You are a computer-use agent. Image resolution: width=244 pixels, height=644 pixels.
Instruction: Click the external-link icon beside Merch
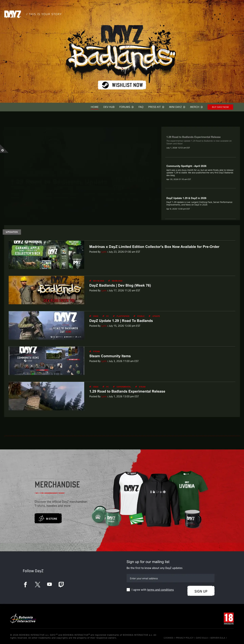[x=202, y=107]
